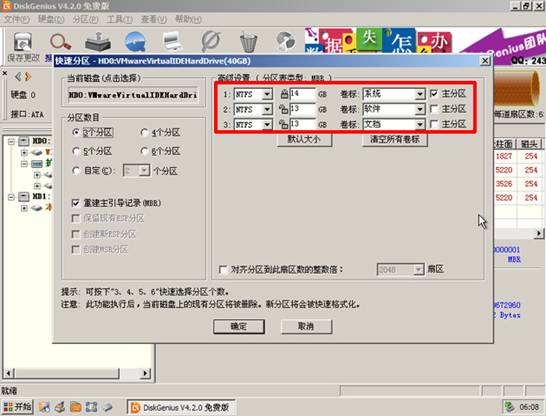Click the 默认大小 button
Image resolution: width=546 pixels, height=416 pixels.
[x=304, y=140]
